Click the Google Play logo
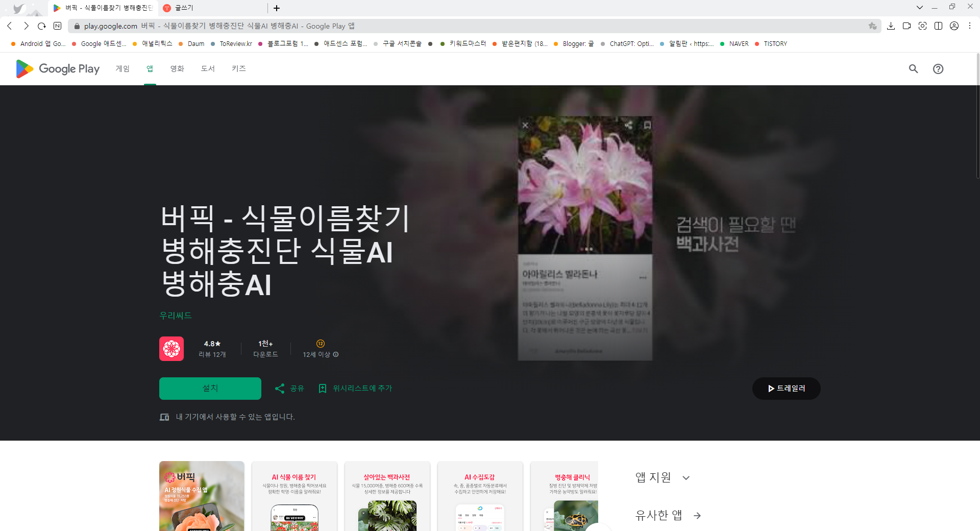Image resolution: width=980 pixels, height=531 pixels. (56, 68)
